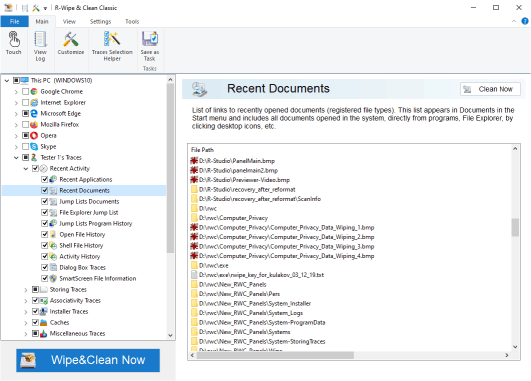The image size is (531, 381).
Task: Select D:\rwc\Computer_Privacy folder entry
Action: (230, 218)
